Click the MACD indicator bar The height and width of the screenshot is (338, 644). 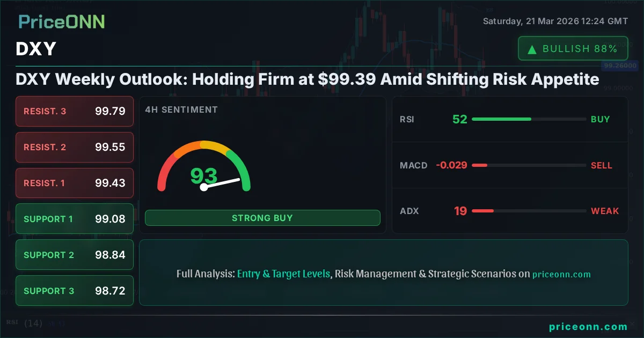pyautogui.click(x=529, y=165)
